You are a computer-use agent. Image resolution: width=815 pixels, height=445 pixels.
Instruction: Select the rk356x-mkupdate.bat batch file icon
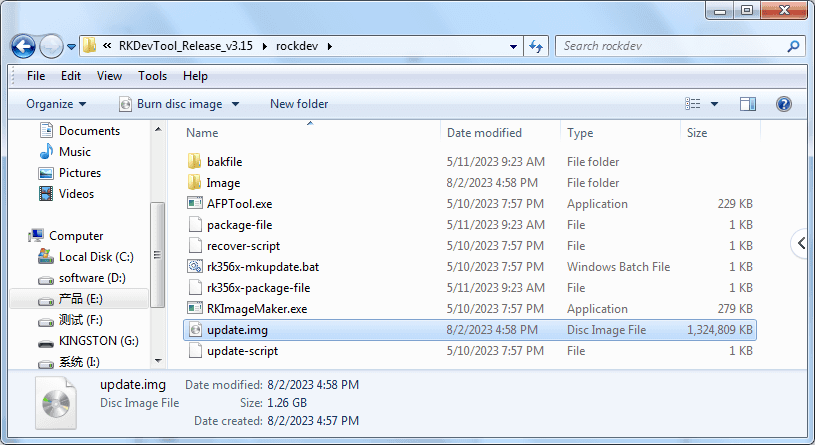click(x=195, y=267)
